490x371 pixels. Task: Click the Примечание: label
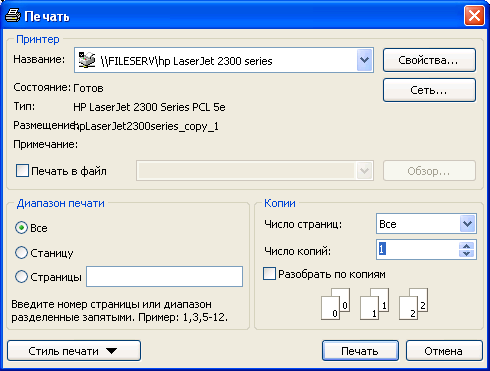click(x=46, y=144)
